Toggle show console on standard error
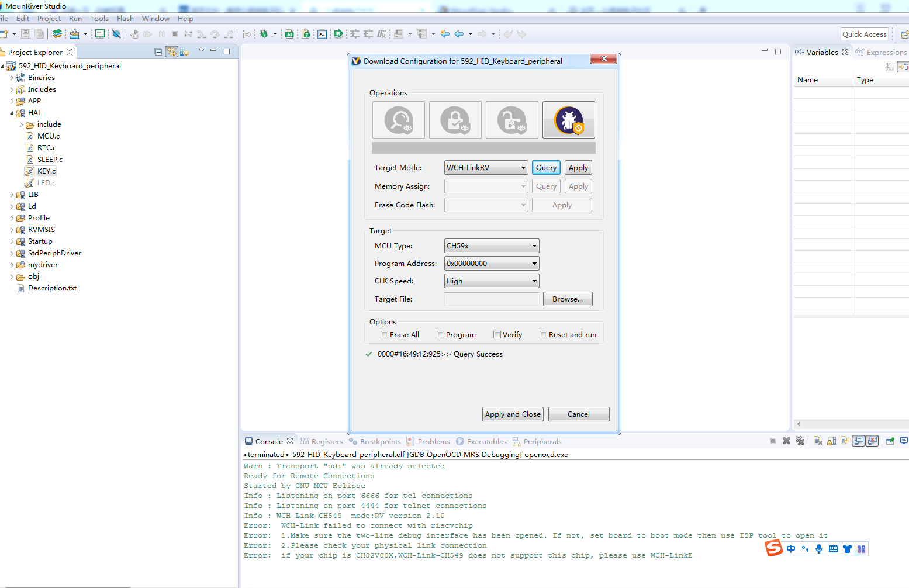909x588 pixels. 872,441
